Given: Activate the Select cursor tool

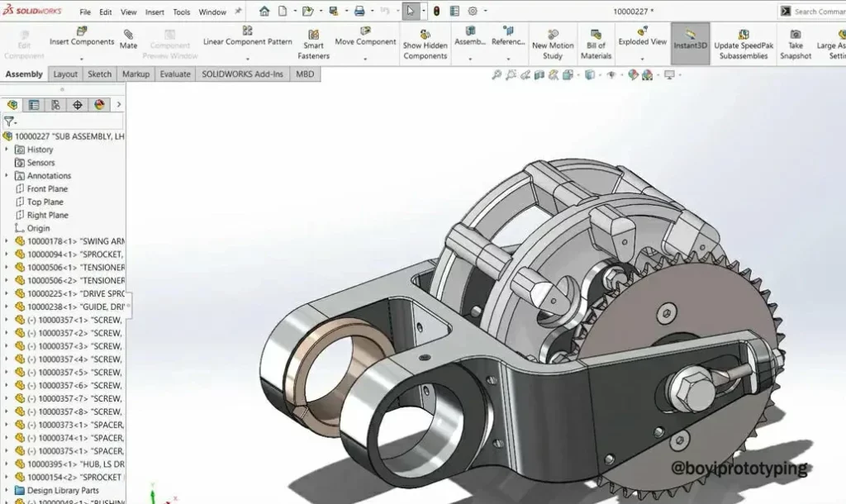Looking at the screenshot, I should [411, 12].
